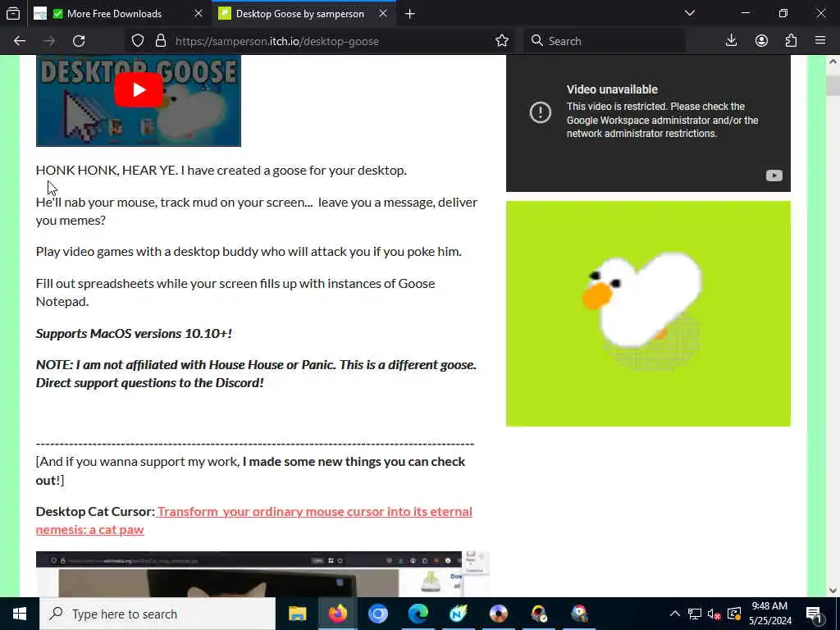
Task: Open the cat cursor screenshot preview
Action: tap(262, 573)
